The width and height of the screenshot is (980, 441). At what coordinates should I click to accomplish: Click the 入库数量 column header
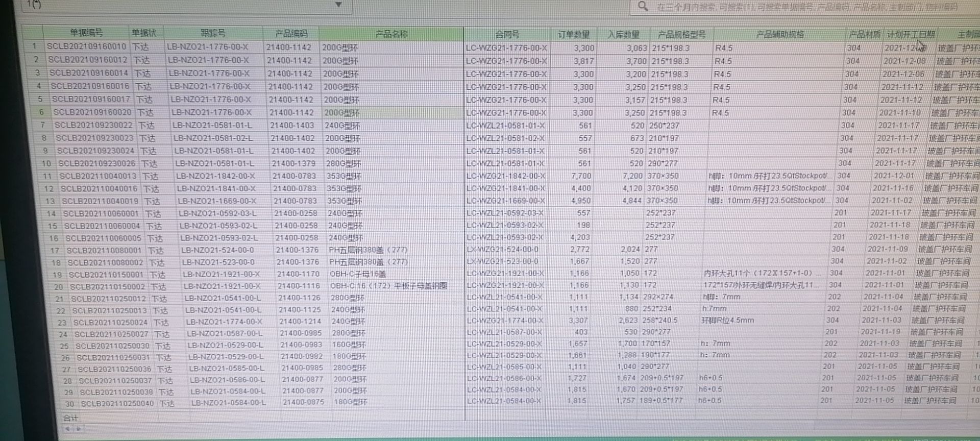[623, 34]
